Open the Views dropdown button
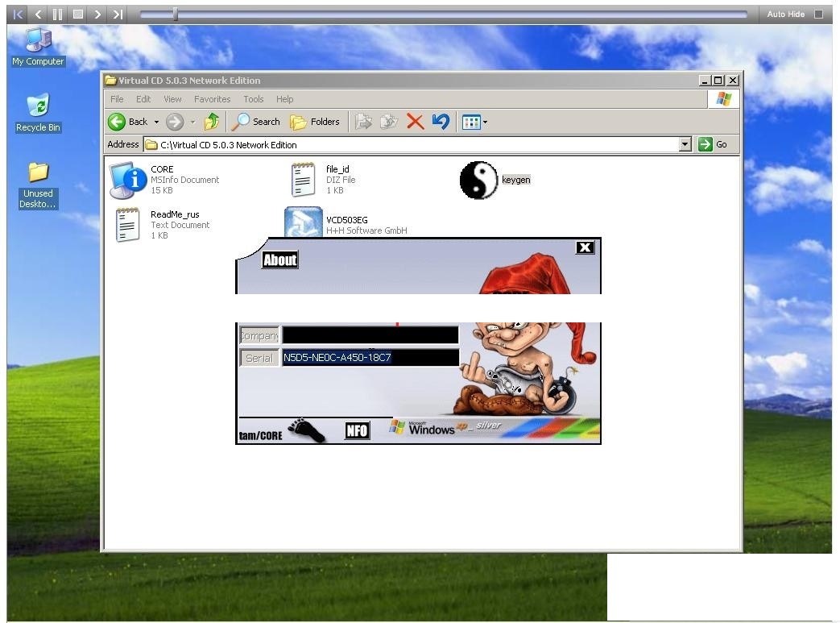840x623 pixels. click(474, 123)
